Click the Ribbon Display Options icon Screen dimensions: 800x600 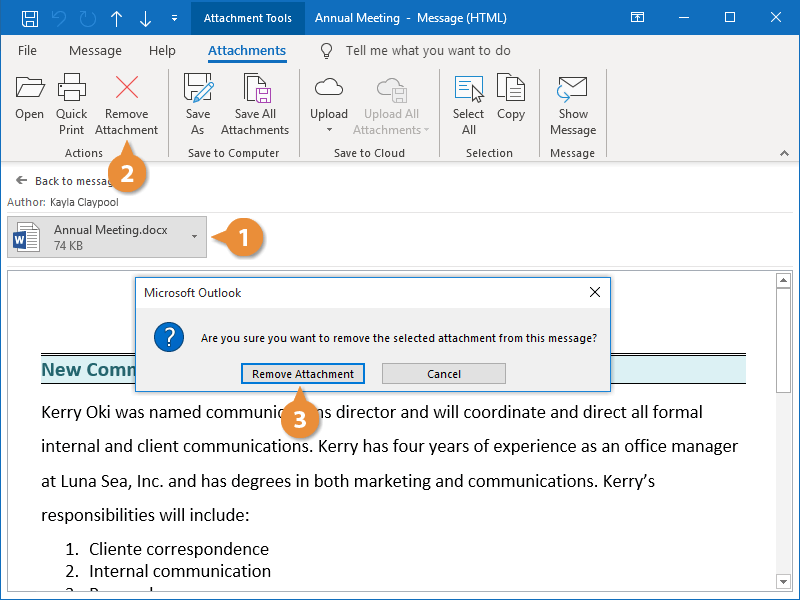pos(637,17)
